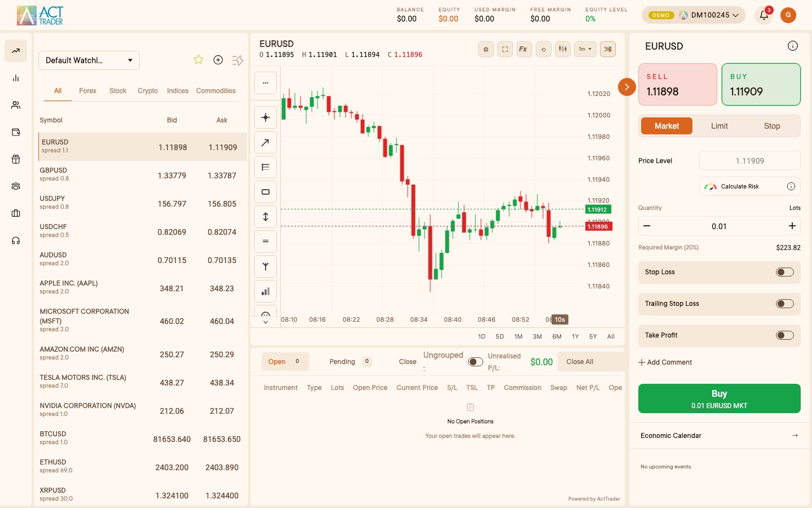
Task: Select the trend line arrow tool
Action: tap(266, 142)
